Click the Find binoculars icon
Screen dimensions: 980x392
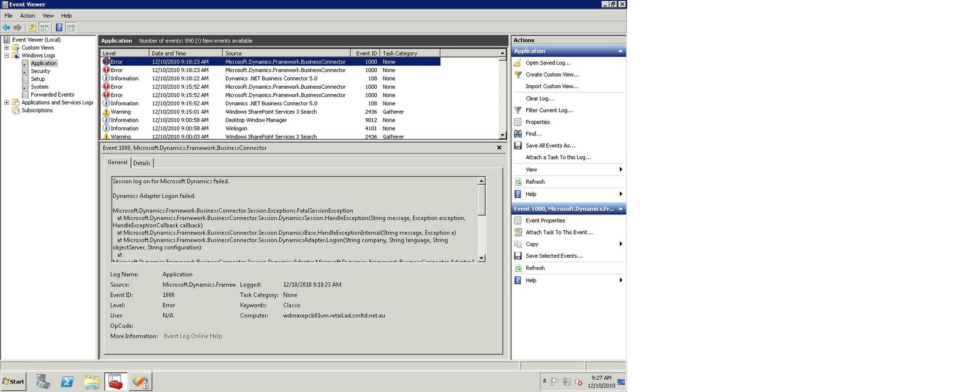click(518, 134)
